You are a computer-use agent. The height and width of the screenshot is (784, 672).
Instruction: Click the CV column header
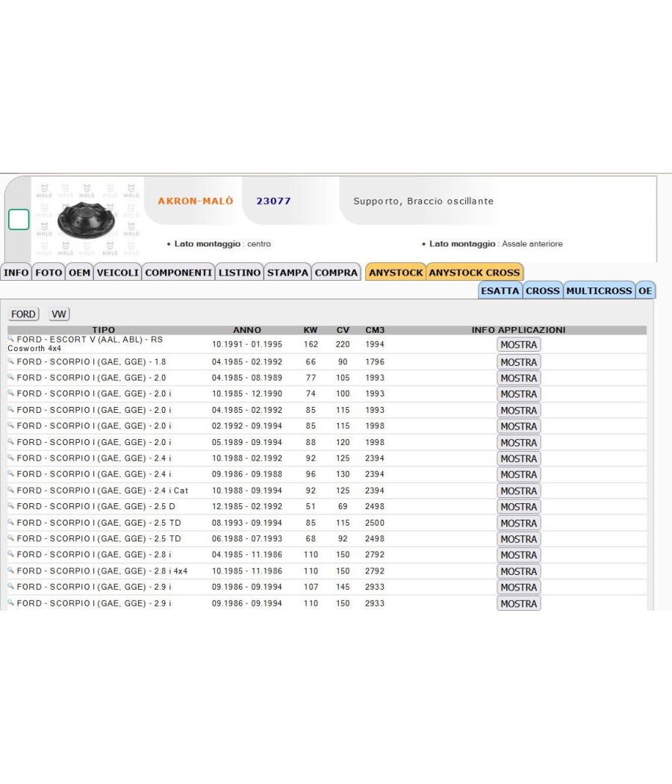pos(343,330)
